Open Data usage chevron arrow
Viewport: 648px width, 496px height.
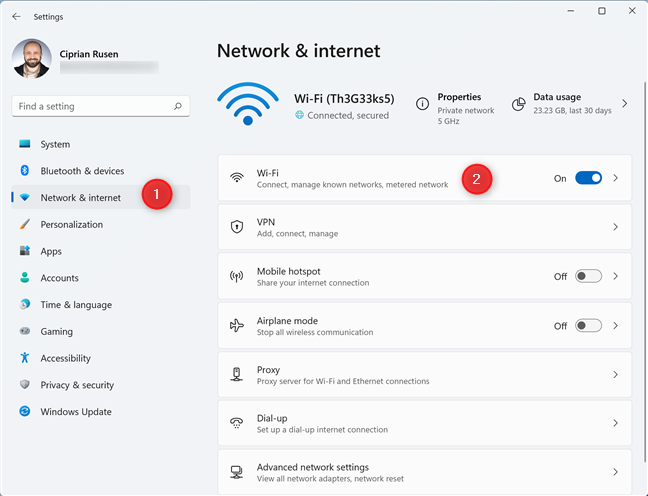624,103
